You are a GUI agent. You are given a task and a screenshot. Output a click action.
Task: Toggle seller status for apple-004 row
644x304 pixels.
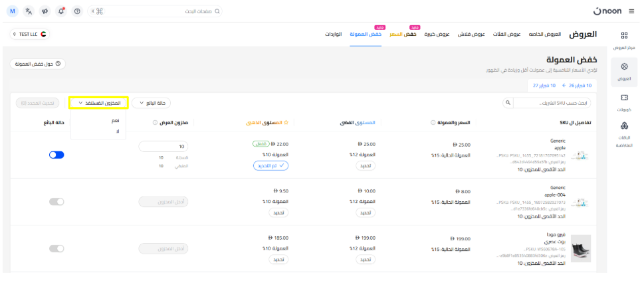pos(56,201)
